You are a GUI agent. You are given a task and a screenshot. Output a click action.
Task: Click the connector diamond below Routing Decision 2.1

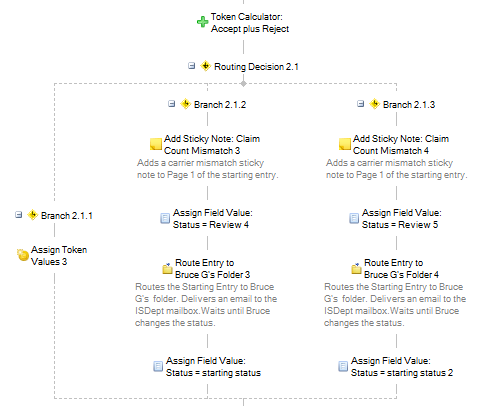[x=243, y=83]
